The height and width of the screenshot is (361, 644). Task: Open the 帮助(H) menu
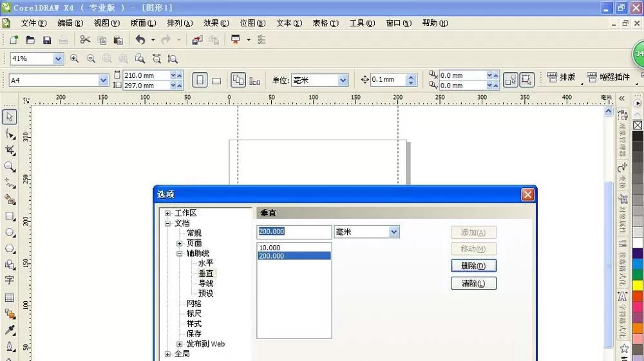point(435,23)
